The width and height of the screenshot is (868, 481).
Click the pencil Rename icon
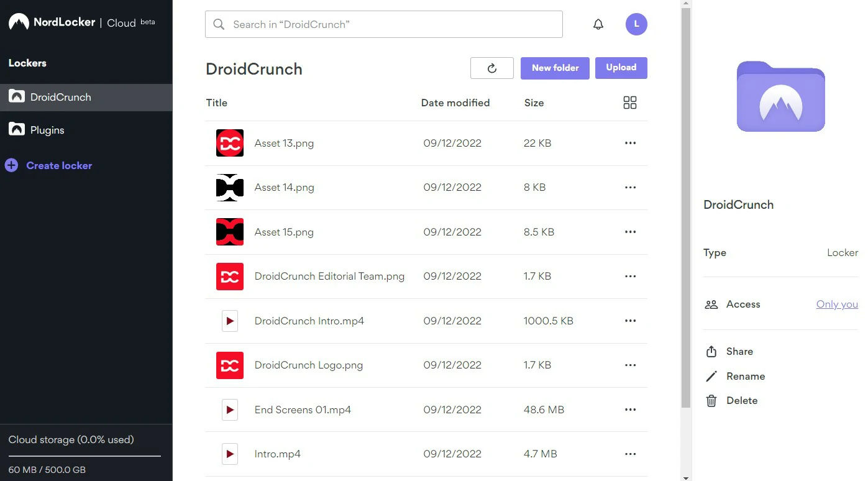tap(711, 377)
